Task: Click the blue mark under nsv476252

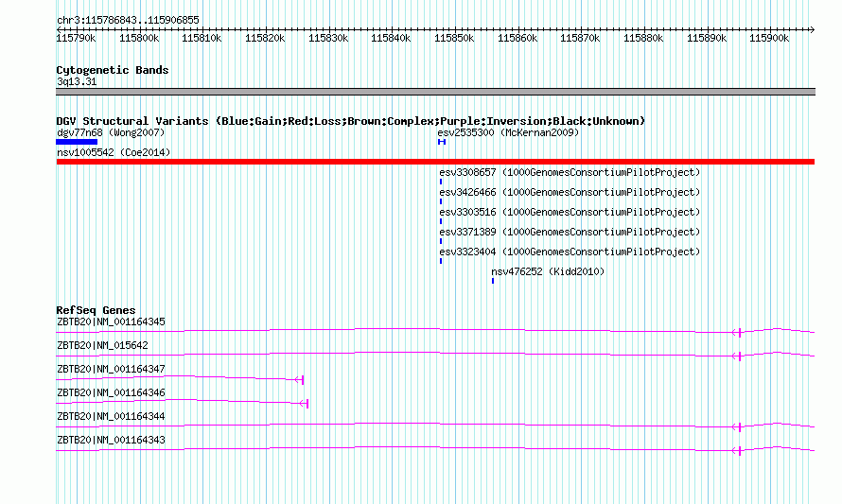Action: pyautogui.click(x=493, y=281)
